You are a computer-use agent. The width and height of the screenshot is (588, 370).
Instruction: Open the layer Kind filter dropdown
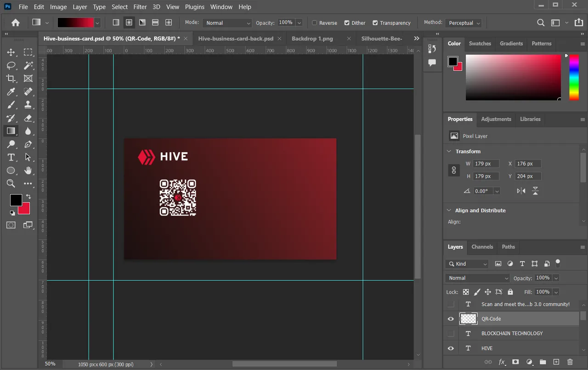pos(467,264)
